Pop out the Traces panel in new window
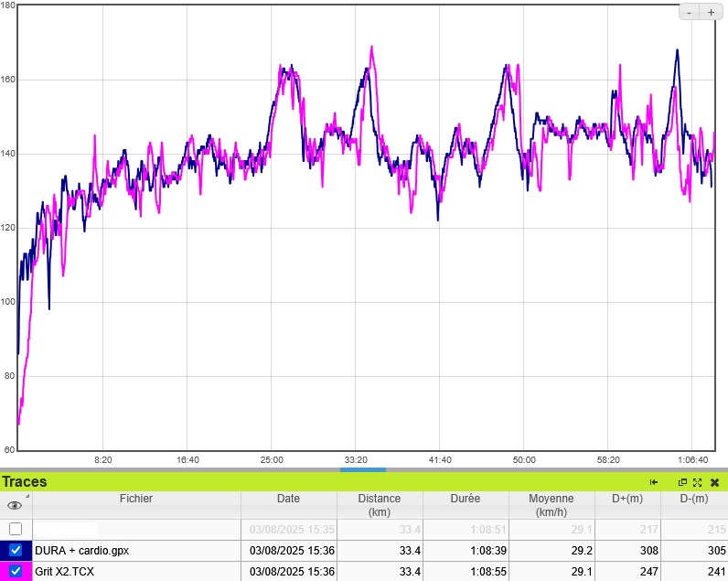 (x=682, y=482)
